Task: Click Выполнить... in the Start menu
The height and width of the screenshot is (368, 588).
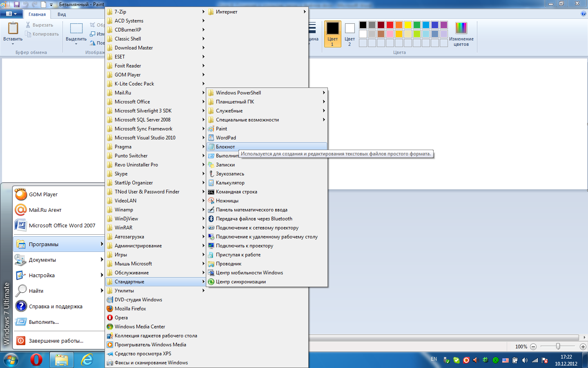Action: click(59, 322)
